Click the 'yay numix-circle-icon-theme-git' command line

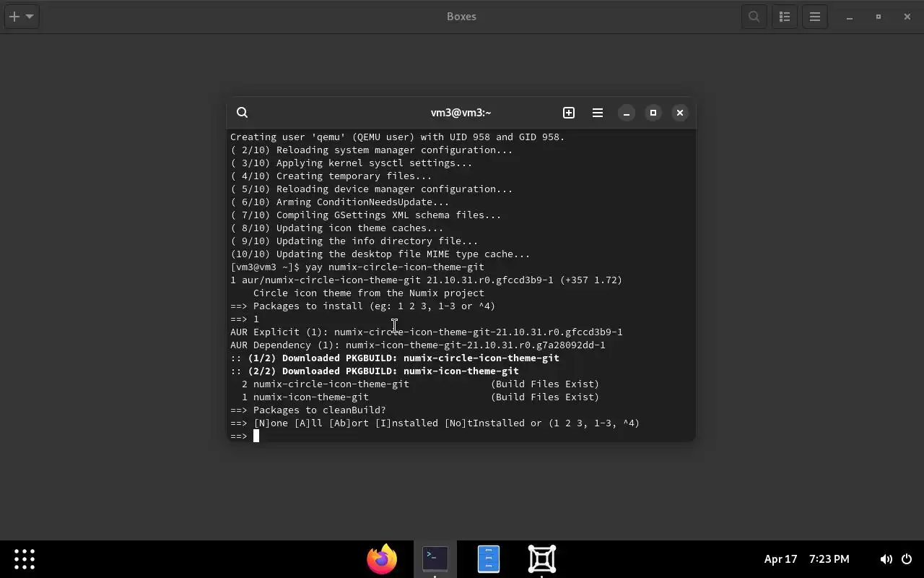tap(357, 267)
